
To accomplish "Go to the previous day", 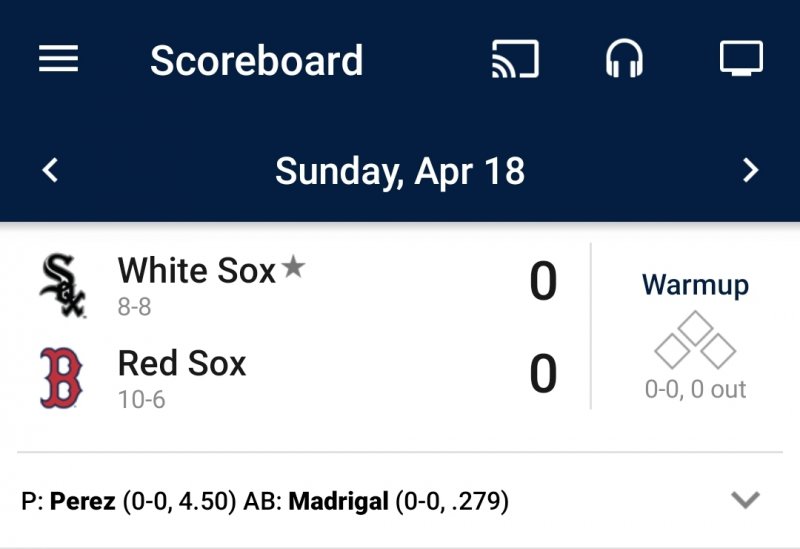I will point(50,171).
